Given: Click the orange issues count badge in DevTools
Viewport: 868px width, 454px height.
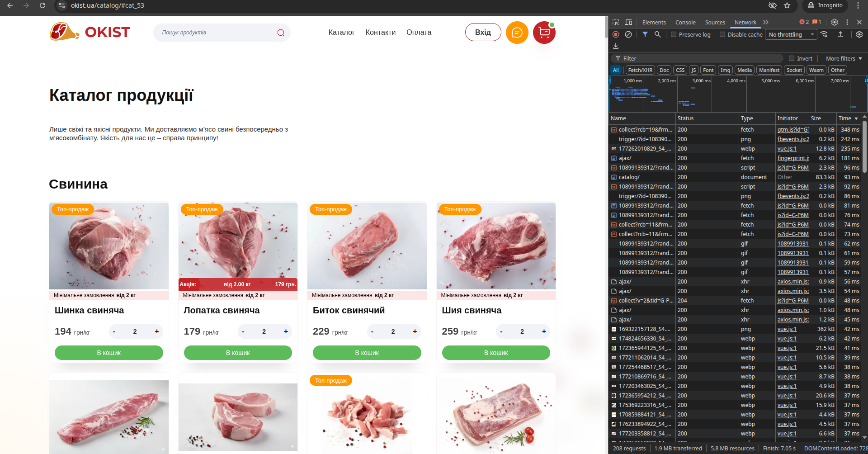Looking at the screenshot, I should tap(817, 22).
